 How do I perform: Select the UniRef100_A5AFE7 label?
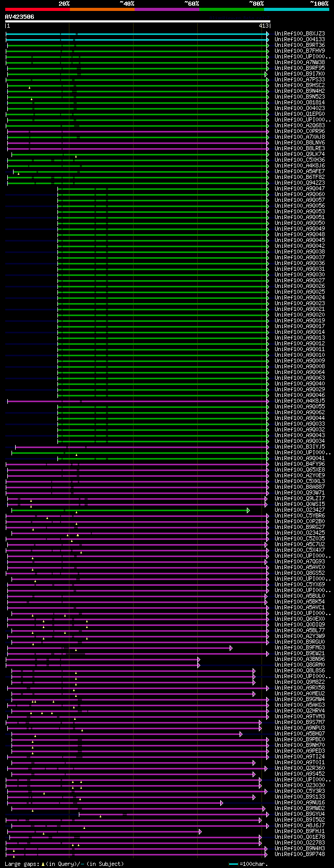(300, 171)
